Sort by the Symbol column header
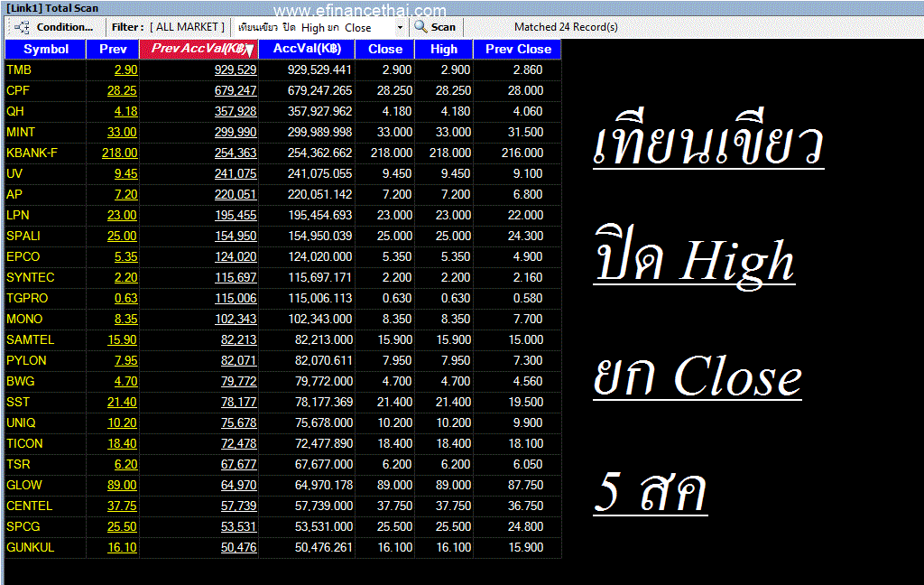 45,49
